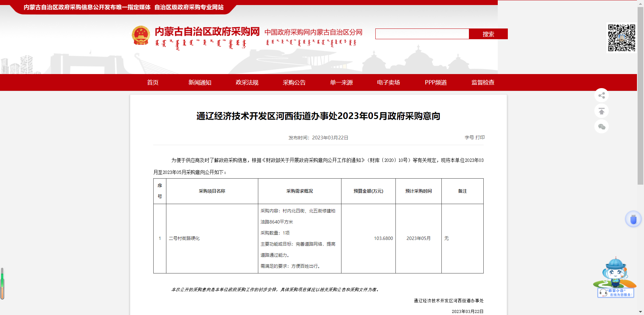Open the 采购公告 menu item
This screenshot has width=644, height=315.
294,82
